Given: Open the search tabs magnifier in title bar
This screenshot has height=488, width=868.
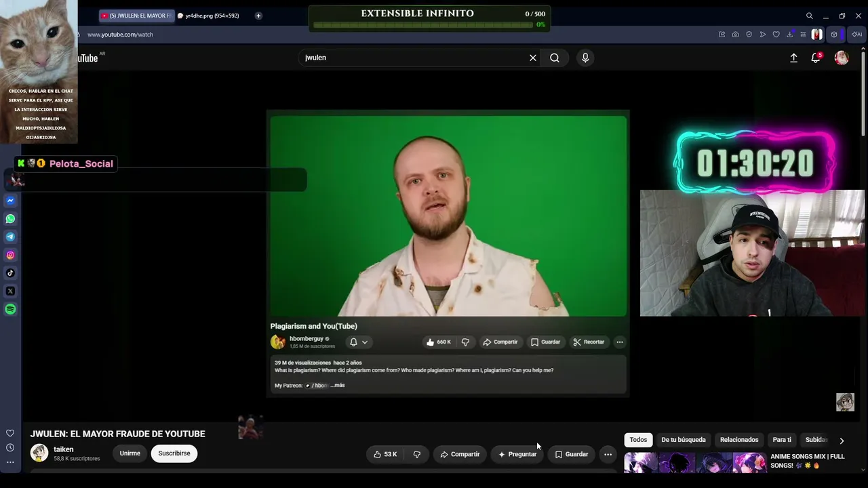Looking at the screenshot, I should (x=809, y=16).
